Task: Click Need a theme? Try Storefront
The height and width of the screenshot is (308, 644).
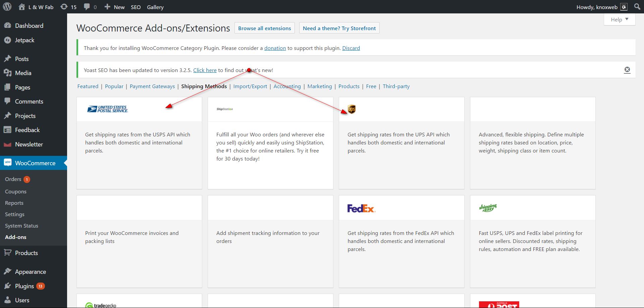Action: pyautogui.click(x=339, y=28)
